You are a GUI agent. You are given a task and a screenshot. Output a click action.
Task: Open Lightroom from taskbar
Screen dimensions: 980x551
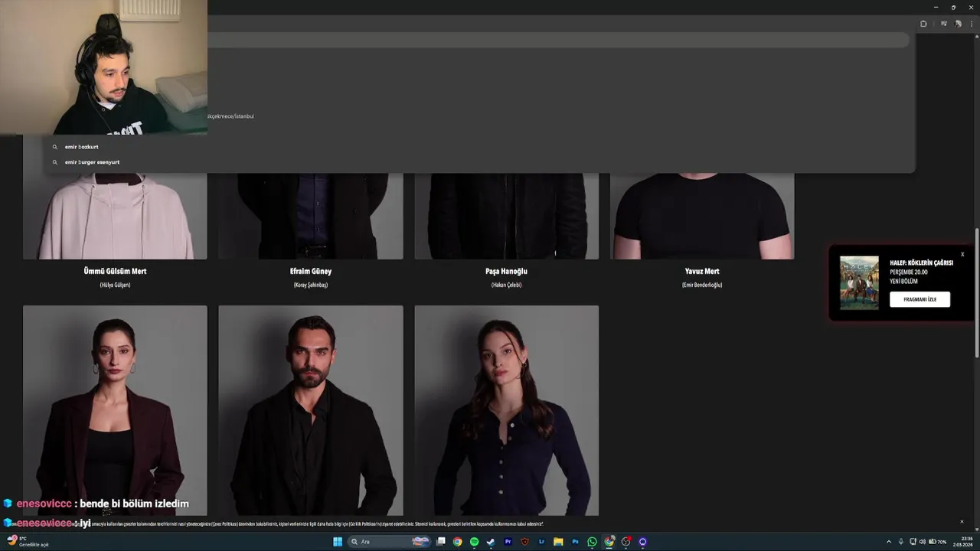[541, 542]
